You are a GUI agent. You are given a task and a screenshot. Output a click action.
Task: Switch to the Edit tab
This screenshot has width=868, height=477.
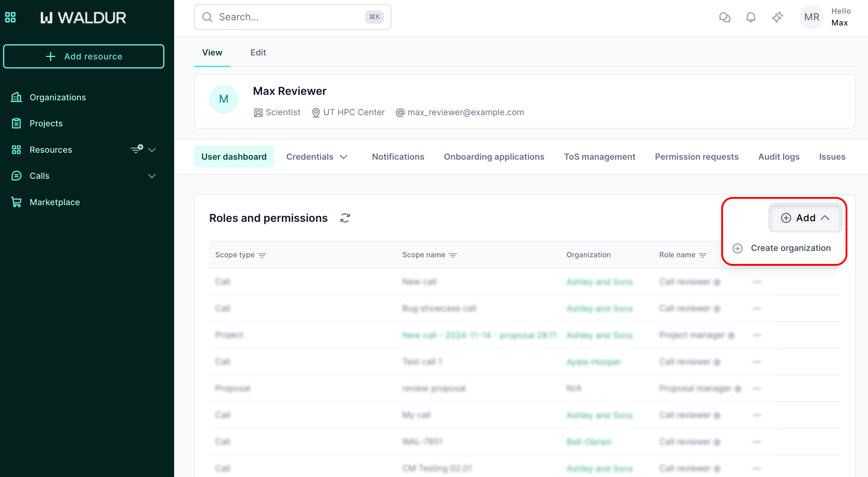click(x=258, y=52)
